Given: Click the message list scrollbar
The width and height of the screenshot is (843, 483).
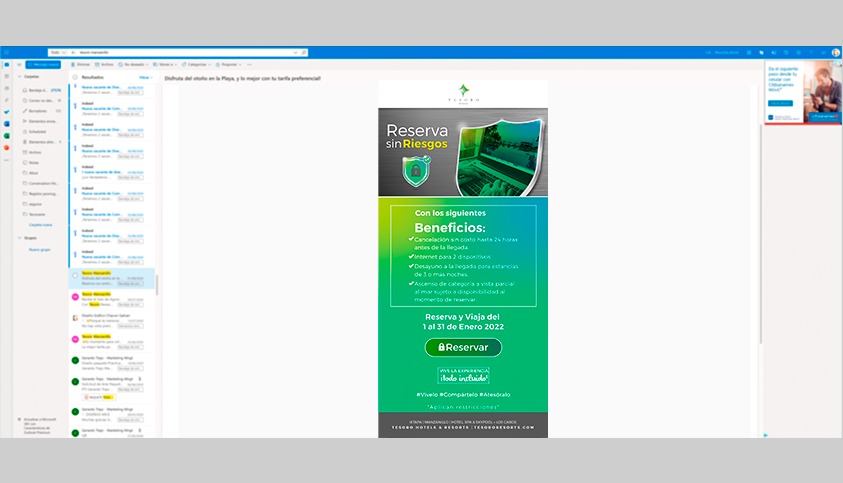Looking at the screenshot, I should tap(155, 285).
